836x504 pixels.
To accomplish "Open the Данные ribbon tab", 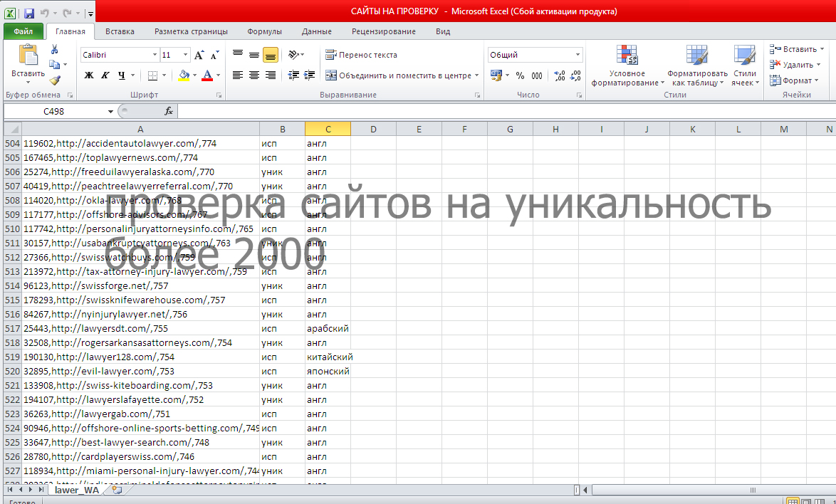I will 317,31.
